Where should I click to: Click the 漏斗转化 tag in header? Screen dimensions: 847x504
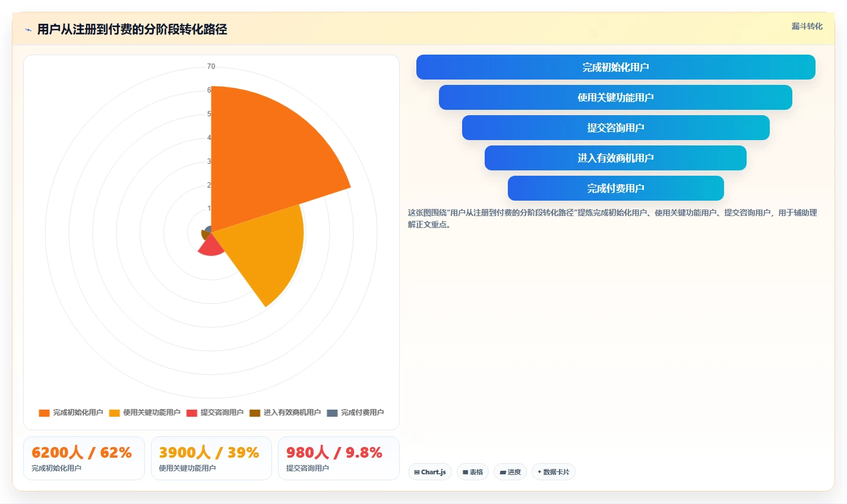(807, 26)
